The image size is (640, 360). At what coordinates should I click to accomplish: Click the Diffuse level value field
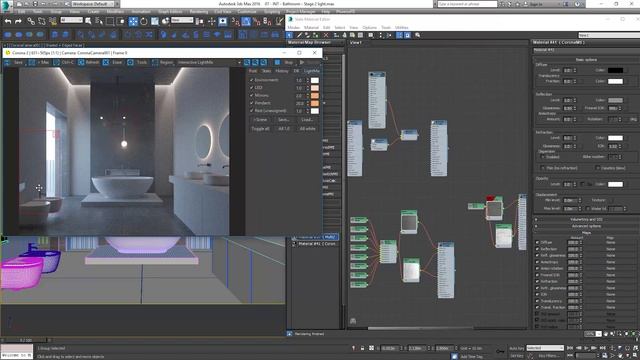pyautogui.click(x=568, y=70)
